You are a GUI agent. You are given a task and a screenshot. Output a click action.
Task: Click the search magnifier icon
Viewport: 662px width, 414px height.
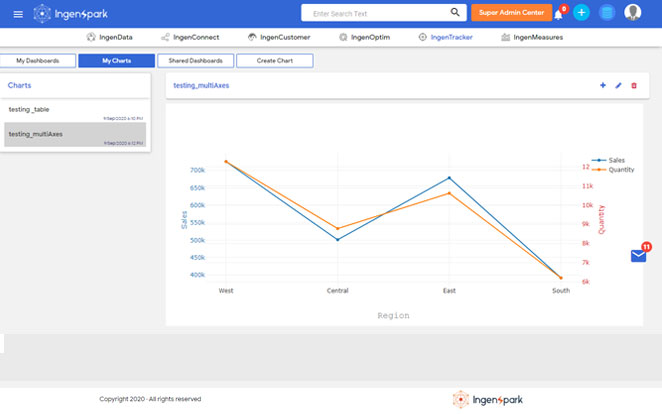pyautogui.click(x=455, y=13)
